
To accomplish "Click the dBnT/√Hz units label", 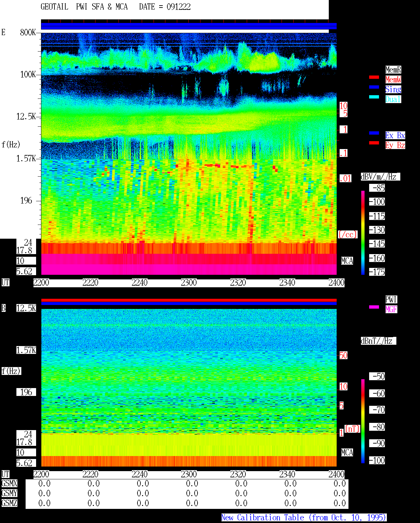I will tap(378, 341).
